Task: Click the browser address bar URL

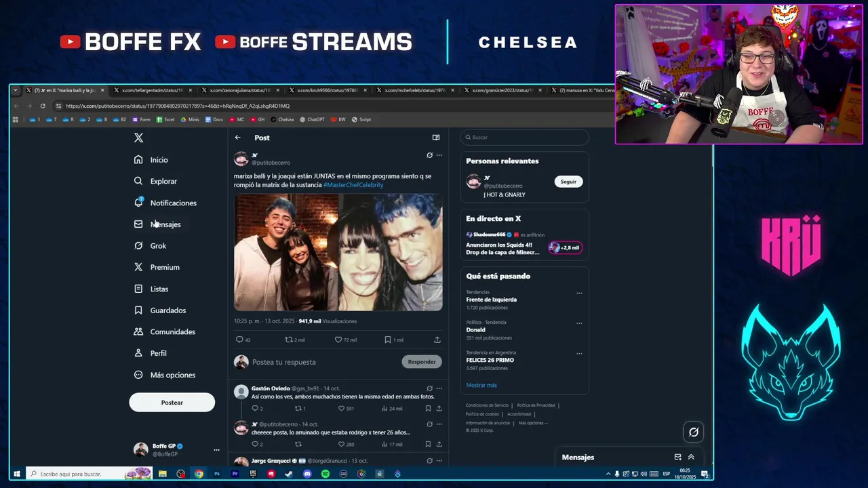Action: (x=178, y=106)
